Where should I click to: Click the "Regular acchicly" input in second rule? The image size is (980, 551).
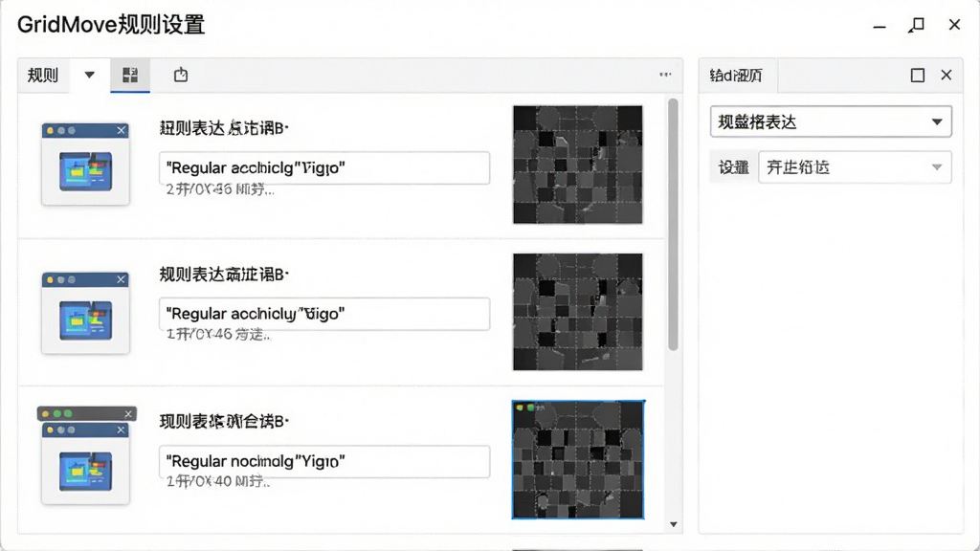click(324, 314)
